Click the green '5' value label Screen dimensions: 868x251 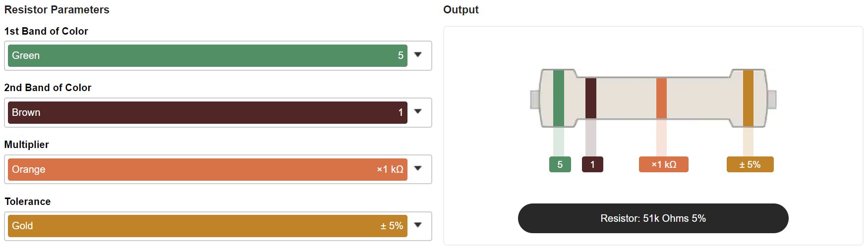point(560,164)
